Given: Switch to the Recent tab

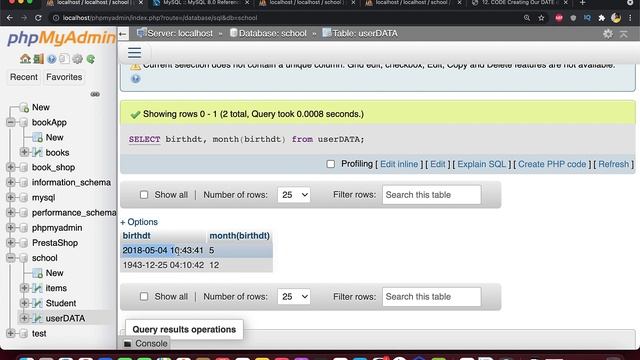Looking at the screenshot, I should 24,77.
